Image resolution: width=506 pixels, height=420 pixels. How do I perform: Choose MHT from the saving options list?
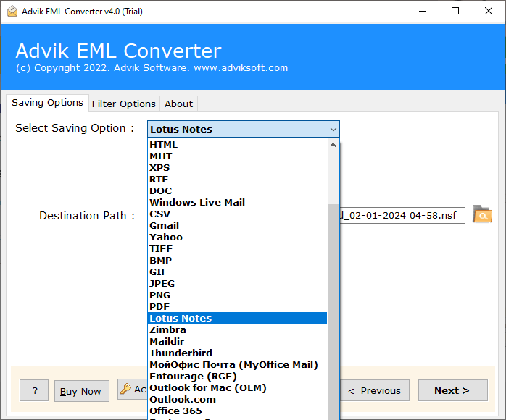(237, 156)
